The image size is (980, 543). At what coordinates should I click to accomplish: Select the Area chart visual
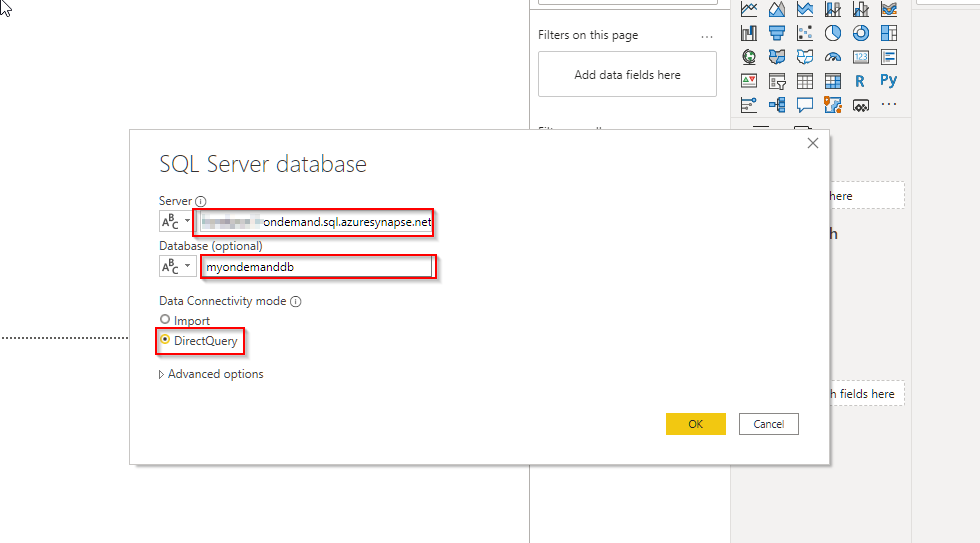coord(777,9)
